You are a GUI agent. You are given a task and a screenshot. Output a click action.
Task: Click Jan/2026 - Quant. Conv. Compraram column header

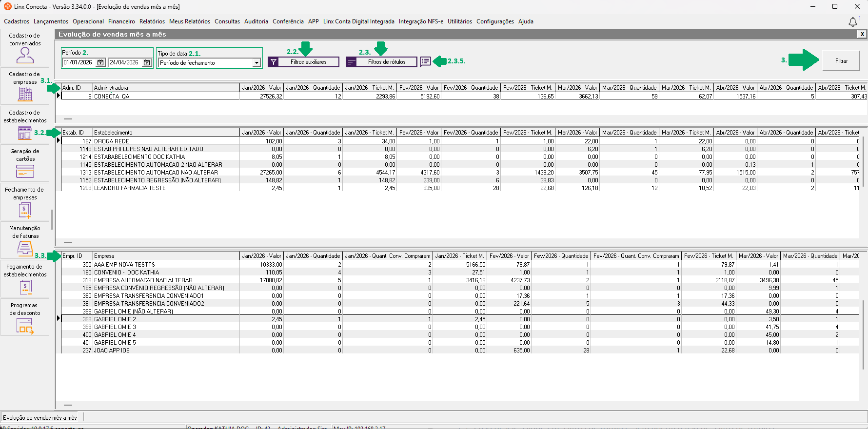[x=388, y=256]
